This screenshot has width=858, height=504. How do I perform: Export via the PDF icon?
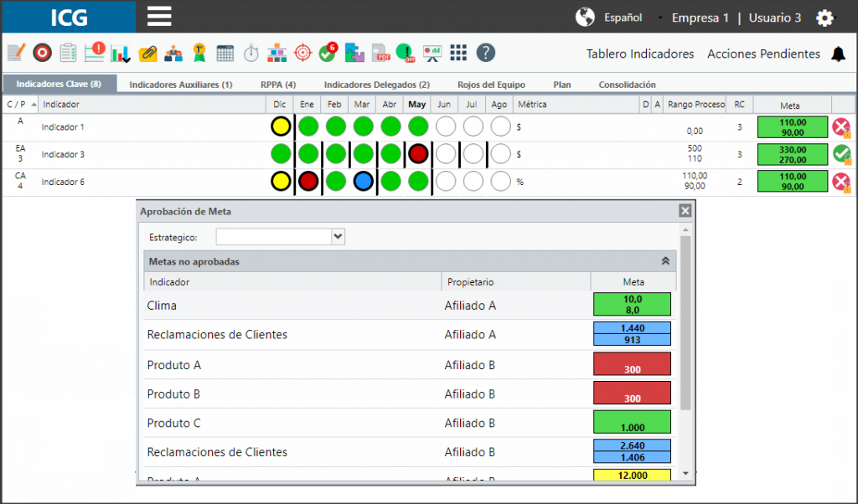(x=381, y=53)
